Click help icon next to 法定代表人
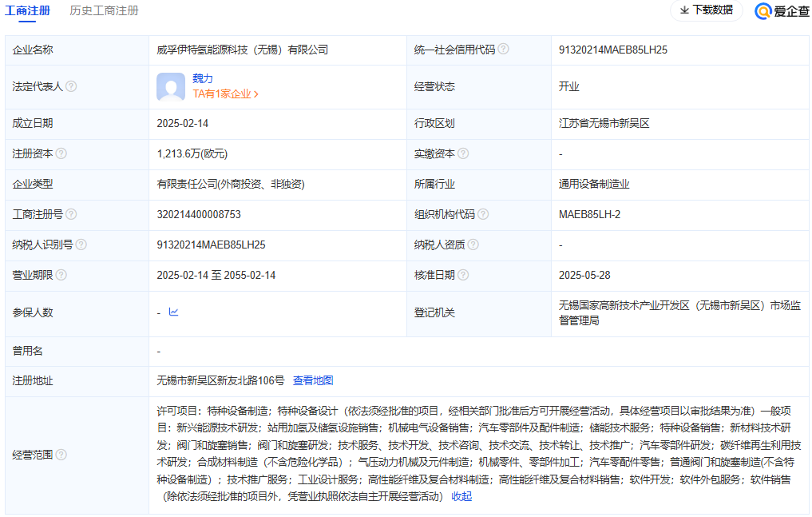Image resolution: width=812 pixels, height=517 pixels. [72, 86]
